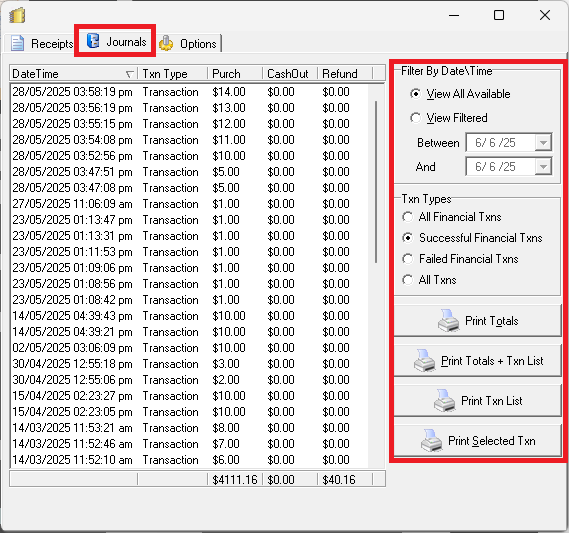Screen dimensions: 569x533
Task: Click printer icon on Print Selected Txn
Action: [431, 440]
